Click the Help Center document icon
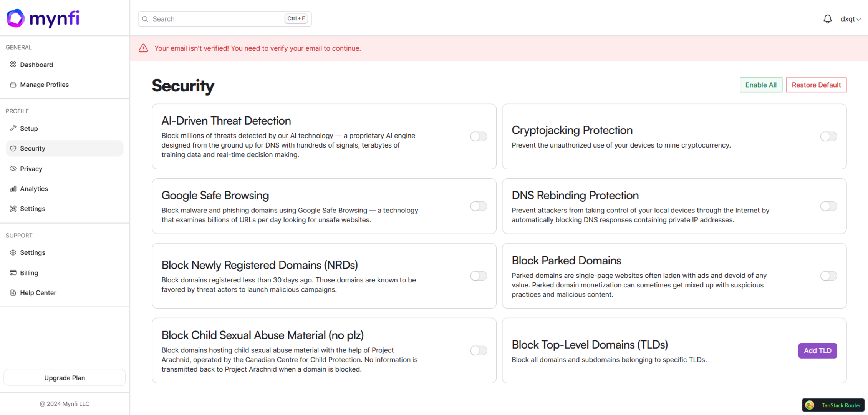Screen dimensions: 868x415 point(13,293)
